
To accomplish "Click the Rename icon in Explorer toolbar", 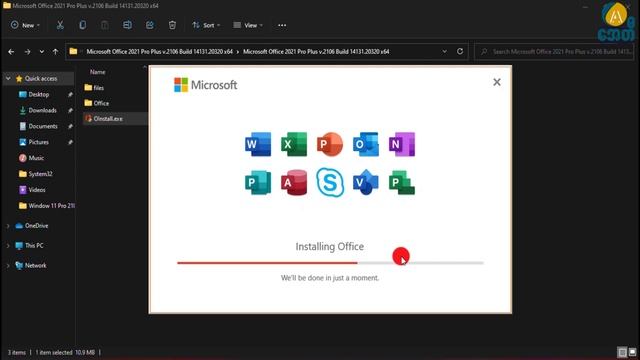I will pos(127,25).
